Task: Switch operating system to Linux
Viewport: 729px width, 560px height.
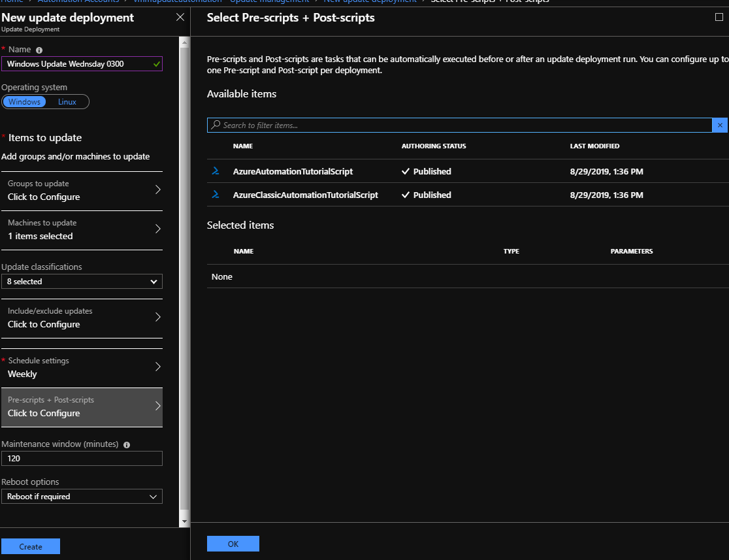Action: coord(67,102)
